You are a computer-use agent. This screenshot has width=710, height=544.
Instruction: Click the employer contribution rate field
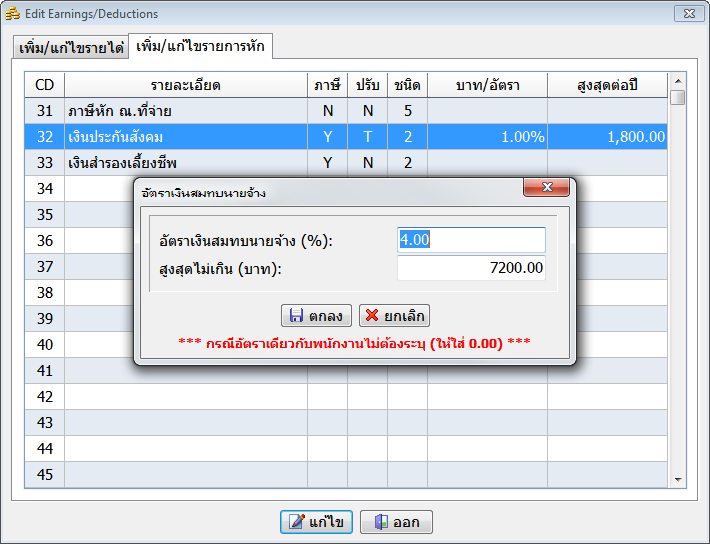pos(471,240)
